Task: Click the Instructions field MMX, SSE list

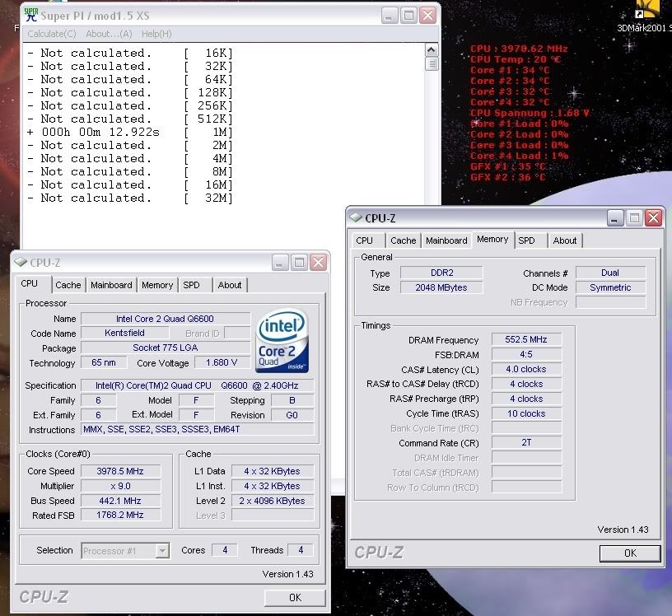Action: (197, 429)
